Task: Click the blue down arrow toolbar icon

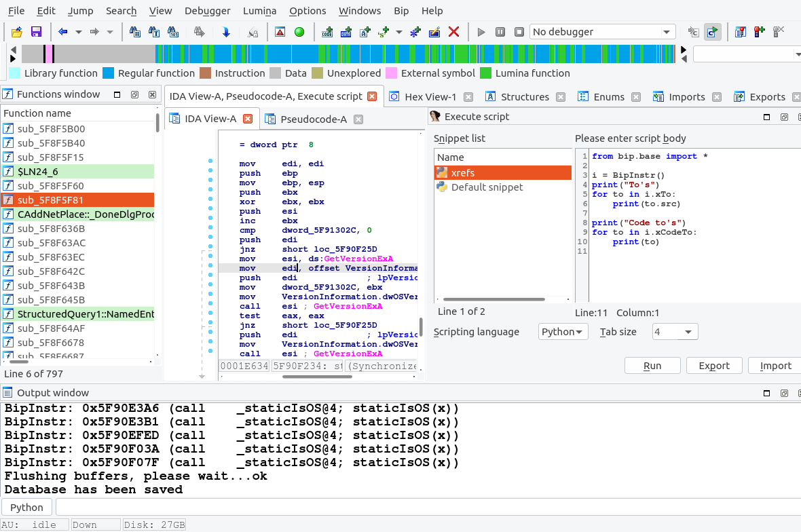Action: [x=226, y=32]
